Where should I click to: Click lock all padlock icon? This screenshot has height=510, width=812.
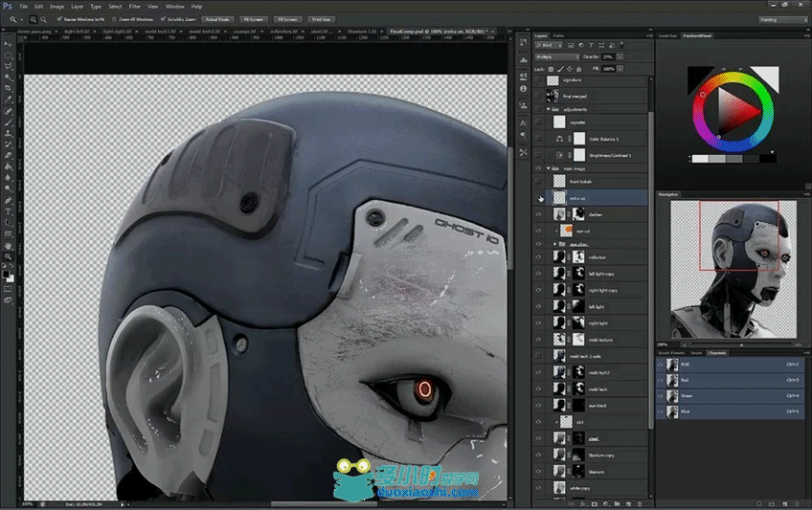click(579, 69)
